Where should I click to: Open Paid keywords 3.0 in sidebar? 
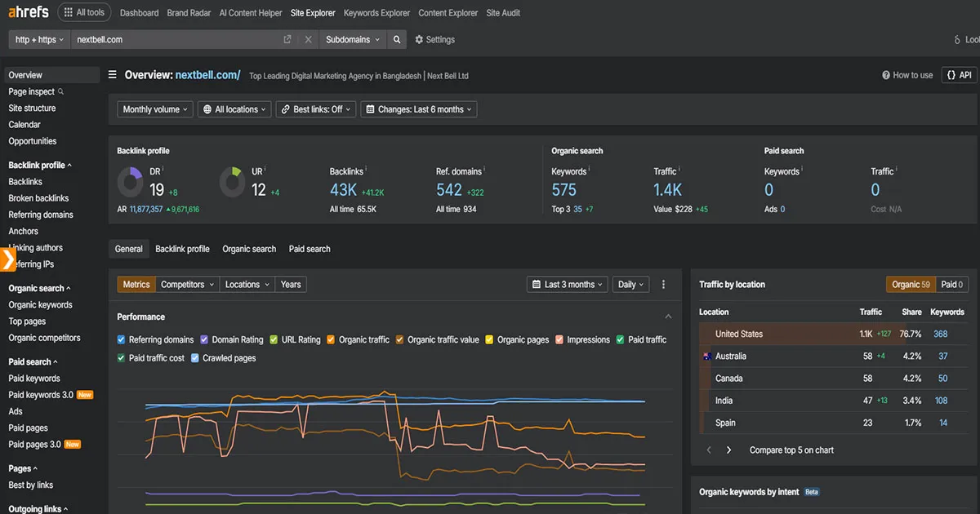click(x=41, y=395)
